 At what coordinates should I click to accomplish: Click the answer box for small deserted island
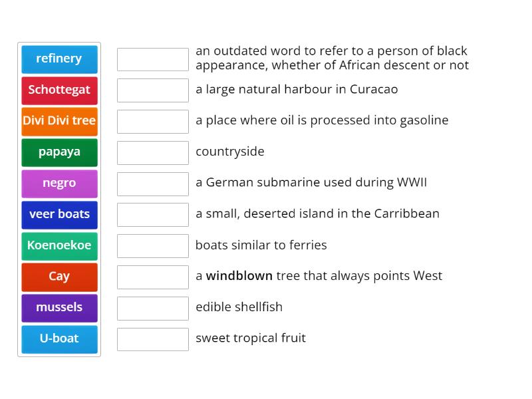(152, 214)
